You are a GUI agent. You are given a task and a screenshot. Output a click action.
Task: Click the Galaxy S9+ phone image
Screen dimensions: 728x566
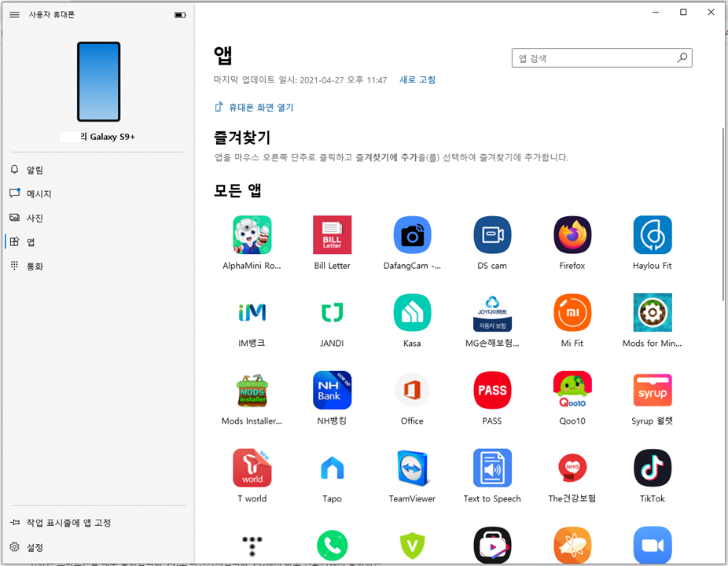[x=98, y=82]
